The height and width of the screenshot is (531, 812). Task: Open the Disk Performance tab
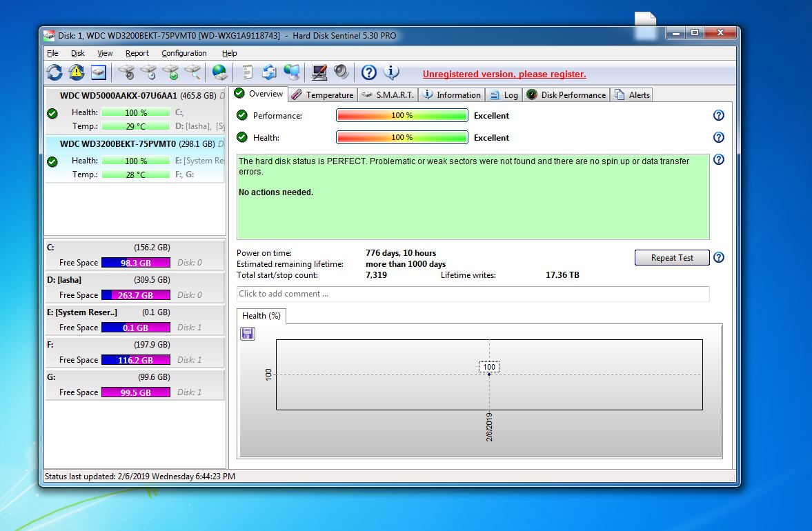[x=566, y=94]
